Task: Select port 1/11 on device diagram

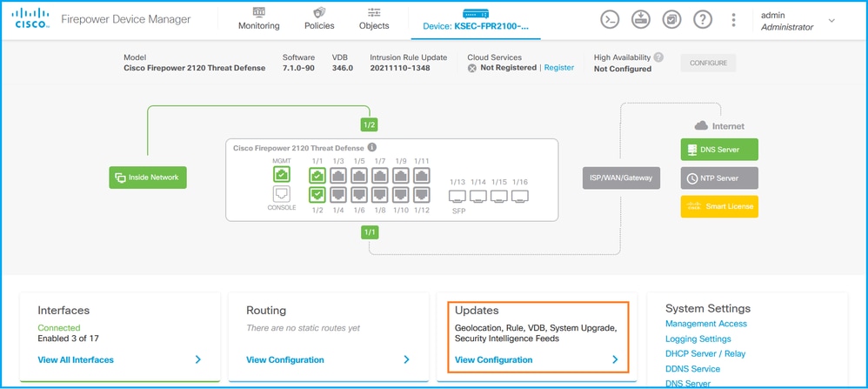Action: pos(422,176)
